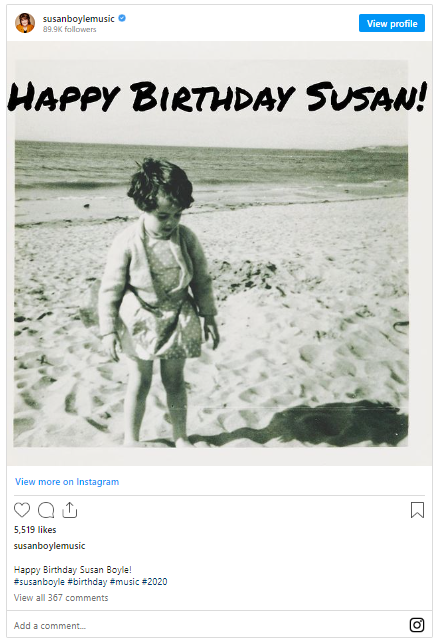Open the #susanboyle hashtag

point(39,582)
